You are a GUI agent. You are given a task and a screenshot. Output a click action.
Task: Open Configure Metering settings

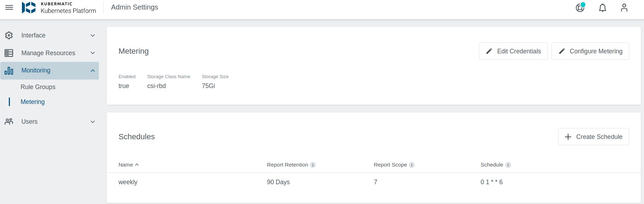[x=590, y=51]
